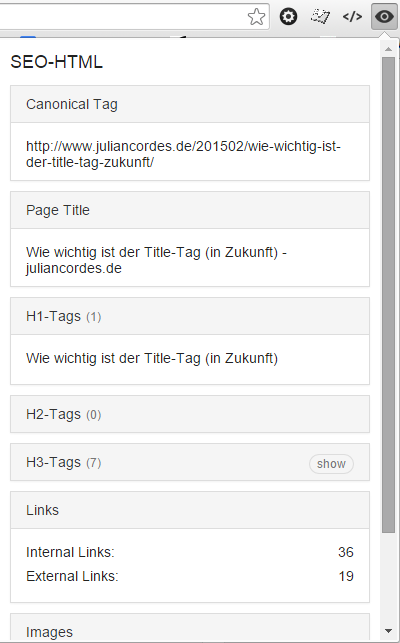Select the Page Title header
Viewport: 400px width, 643px height.
190,210
